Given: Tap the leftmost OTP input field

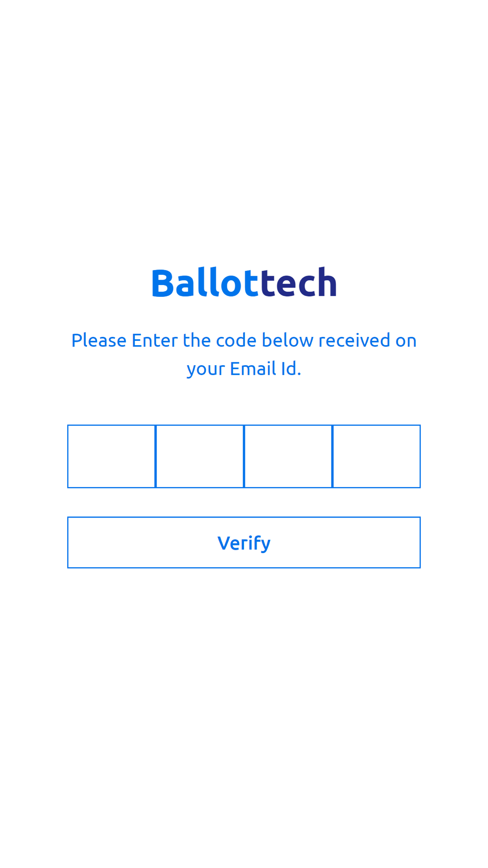Looking at the screenshot, I should coord(111,456).
